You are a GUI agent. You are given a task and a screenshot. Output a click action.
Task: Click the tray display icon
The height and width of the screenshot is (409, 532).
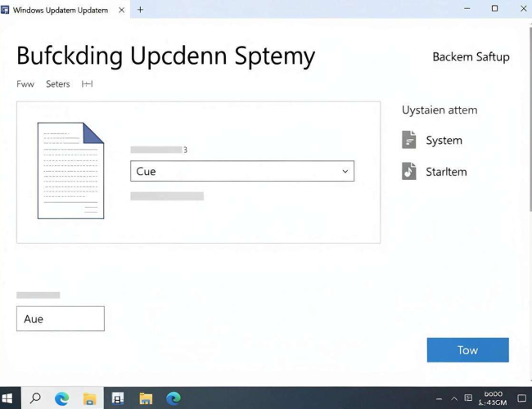[468, 398]
